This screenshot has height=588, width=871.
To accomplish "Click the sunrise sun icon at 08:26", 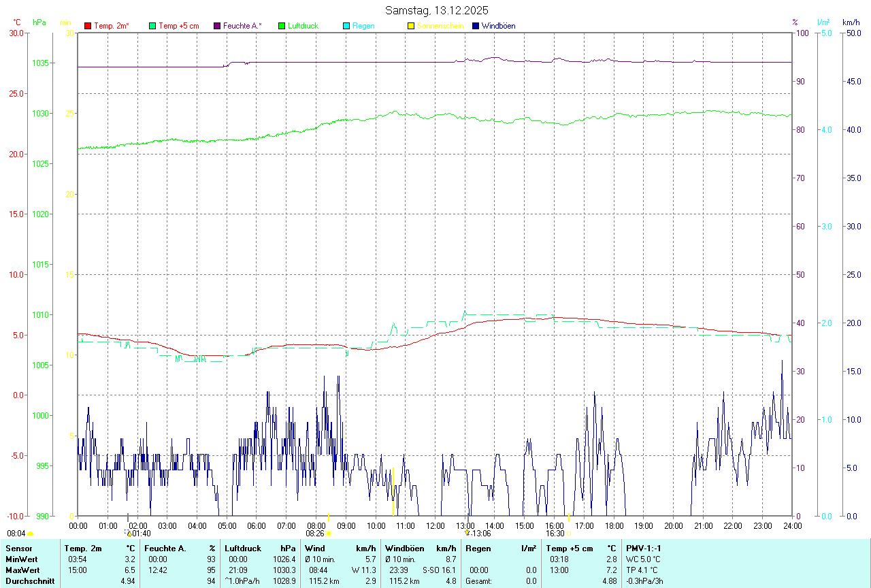I will 328,534.
